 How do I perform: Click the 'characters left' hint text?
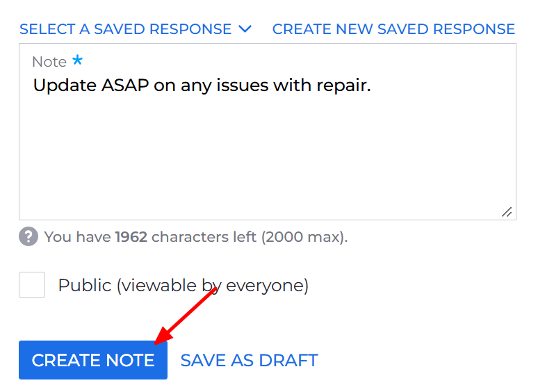pos(204,237)
